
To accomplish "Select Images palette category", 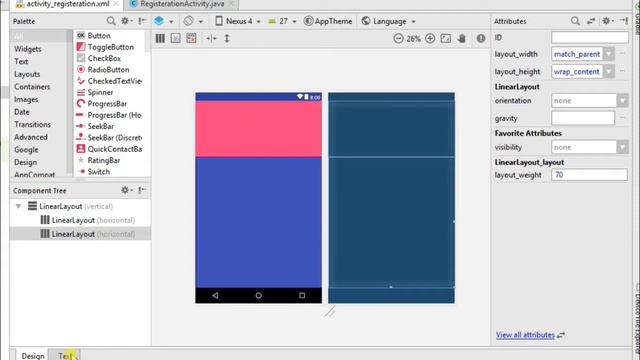I will tap(26, 100).
